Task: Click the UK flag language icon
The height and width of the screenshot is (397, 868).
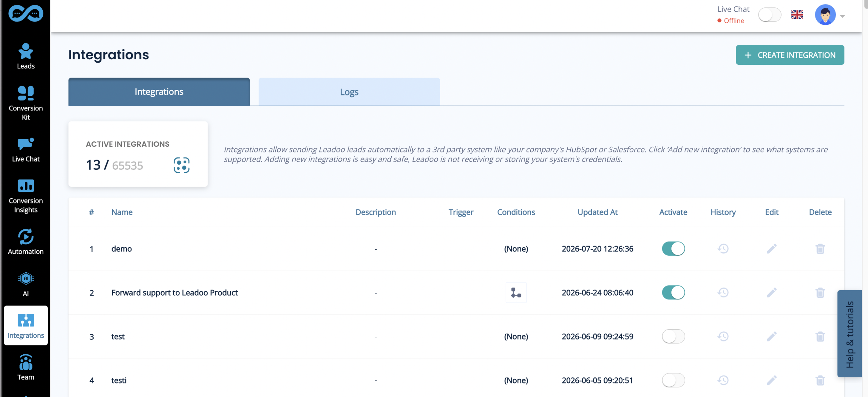Action: pyautogui.click(x=797, y=15)
